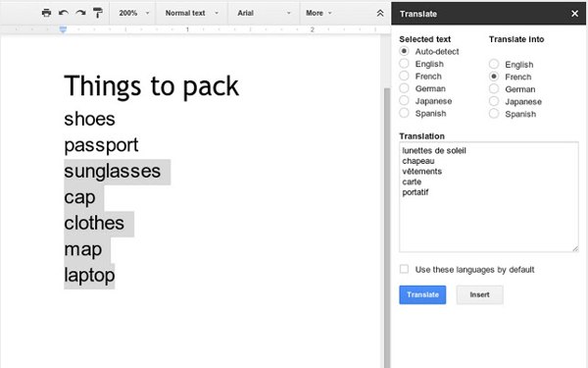
Task: Open the 200% zoom dropdown
Action: 133,13
